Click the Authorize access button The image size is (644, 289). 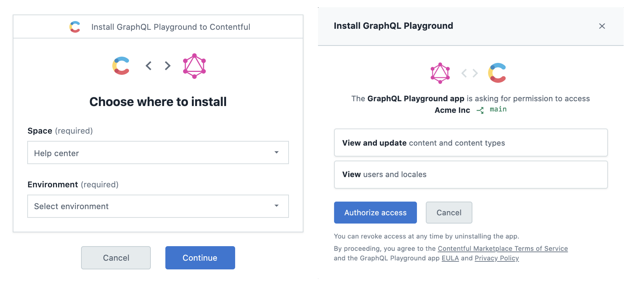(x=375, y=212)
